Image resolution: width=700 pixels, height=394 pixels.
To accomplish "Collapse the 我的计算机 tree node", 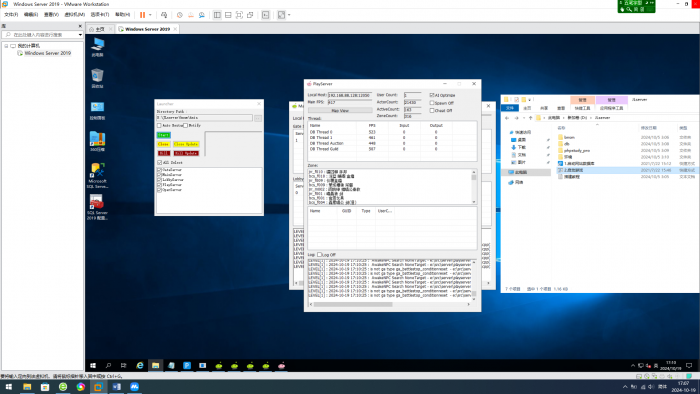I will pos(6,46).
